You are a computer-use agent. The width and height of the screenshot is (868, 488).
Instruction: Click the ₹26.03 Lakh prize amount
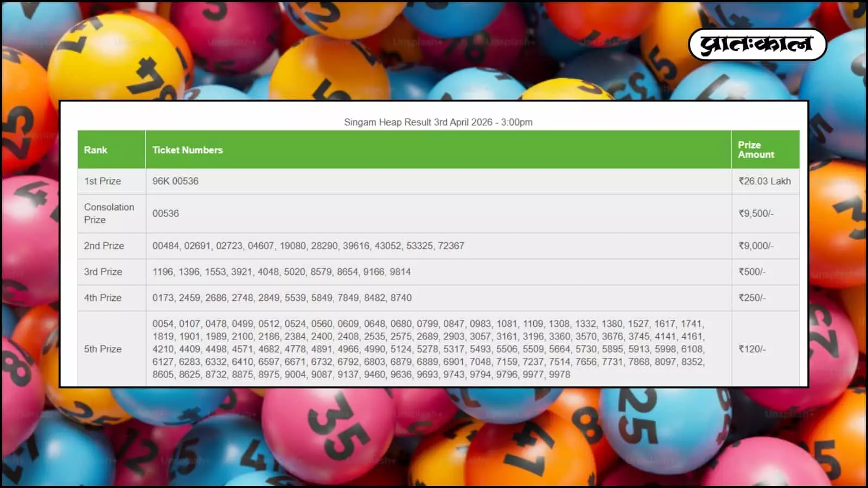[764, 181]
